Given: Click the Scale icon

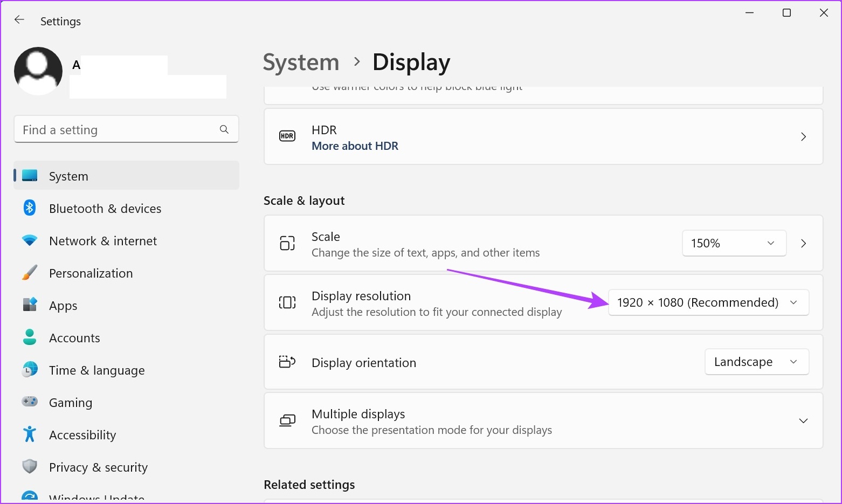Looking at the screenshot, I should click(x=287, y=243).
